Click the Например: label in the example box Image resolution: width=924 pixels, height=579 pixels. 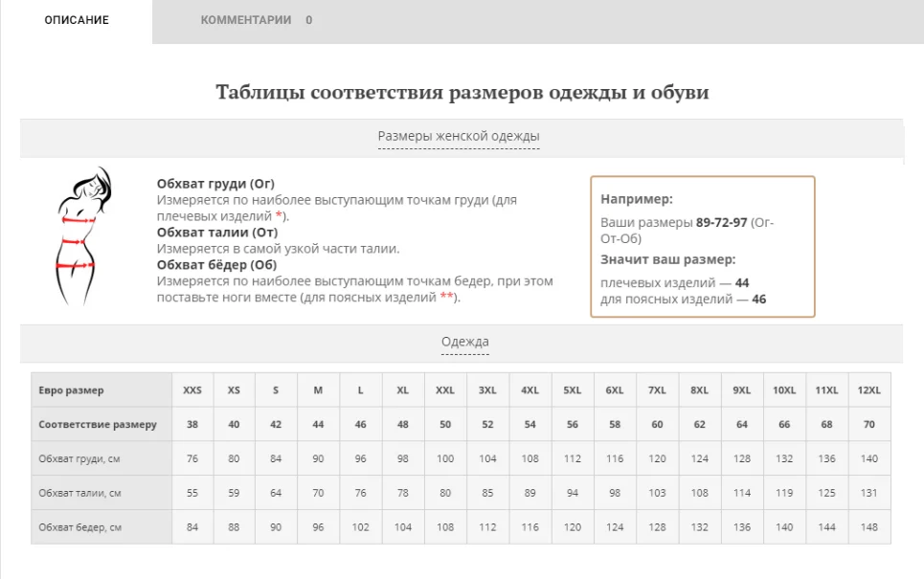coord(637,199)
